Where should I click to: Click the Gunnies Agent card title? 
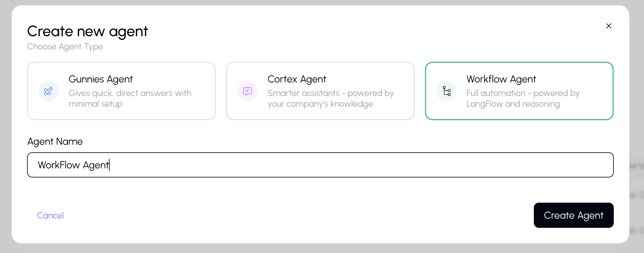[x=101, y=79]
